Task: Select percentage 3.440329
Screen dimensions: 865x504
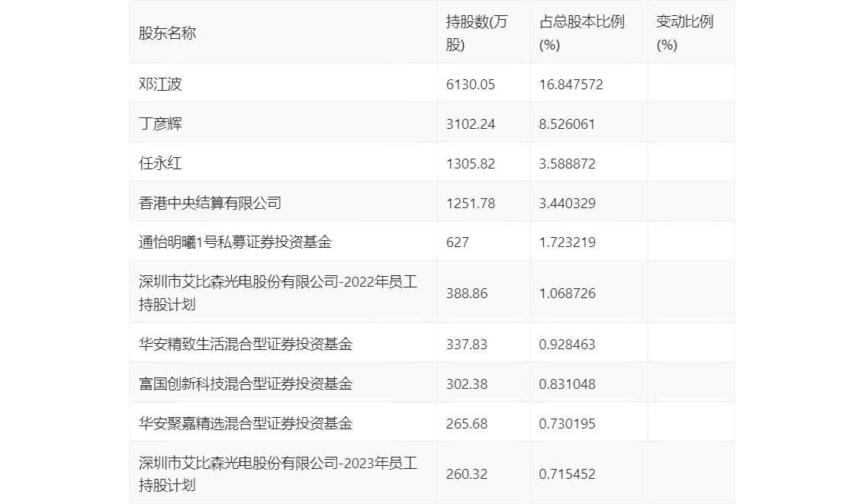Action: tap(567, 204)
